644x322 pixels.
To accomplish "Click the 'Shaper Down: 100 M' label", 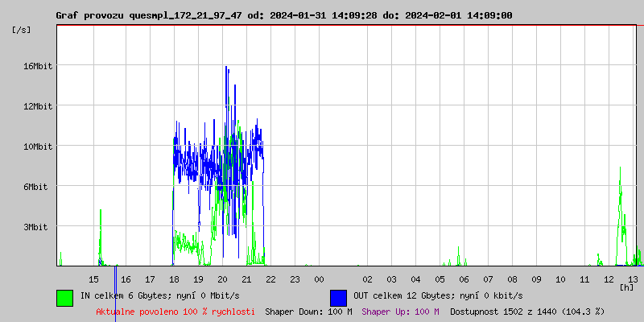I will click(308, 311).
